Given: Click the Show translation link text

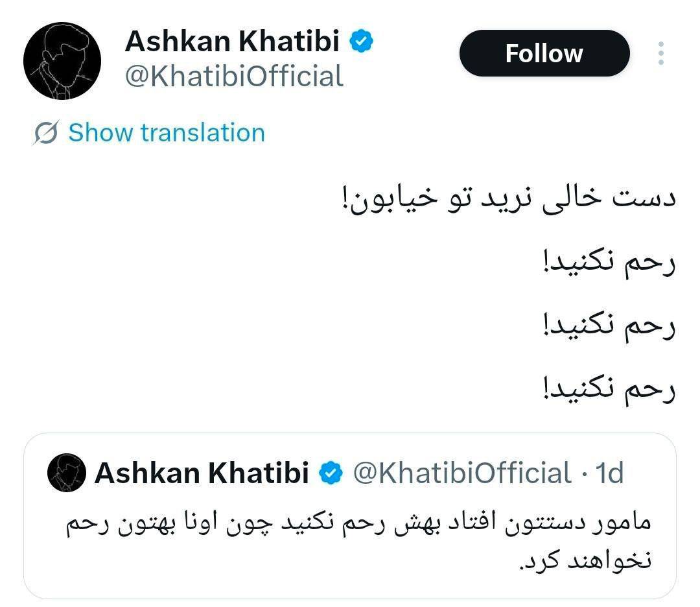Looking at the screenshot, I should pos(167,133).
